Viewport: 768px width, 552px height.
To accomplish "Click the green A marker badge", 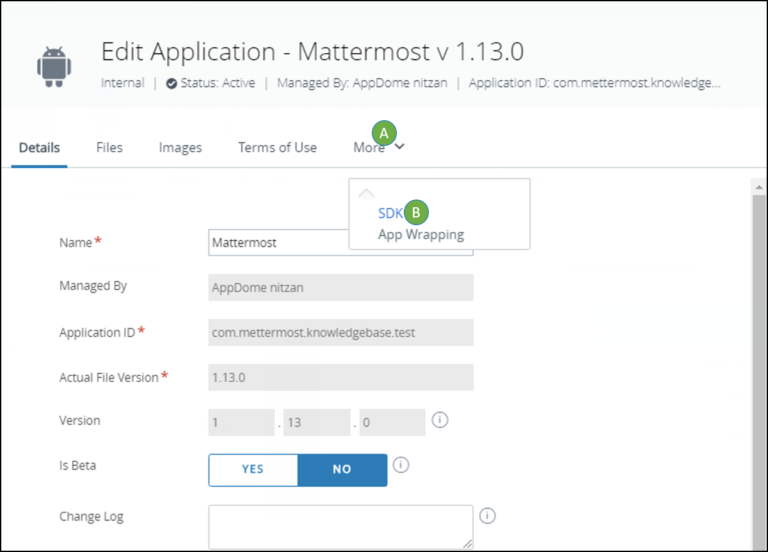I will tap(384, 132).
